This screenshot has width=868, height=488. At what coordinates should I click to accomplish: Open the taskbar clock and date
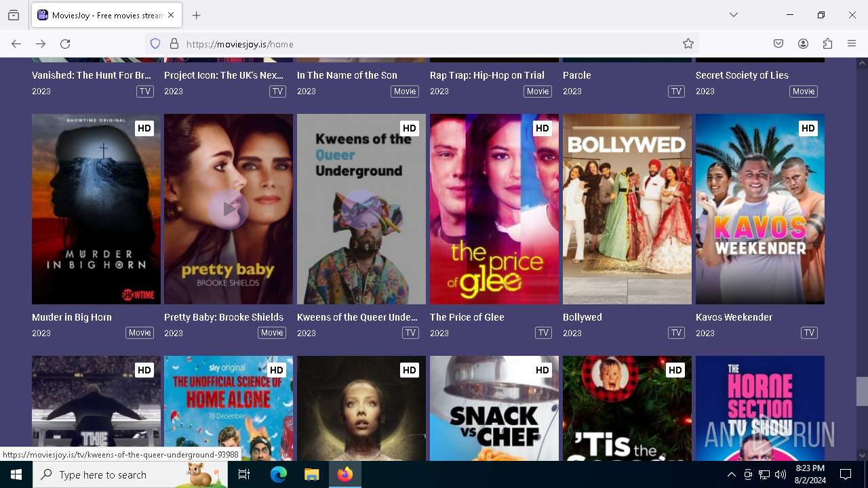point(810,474)
